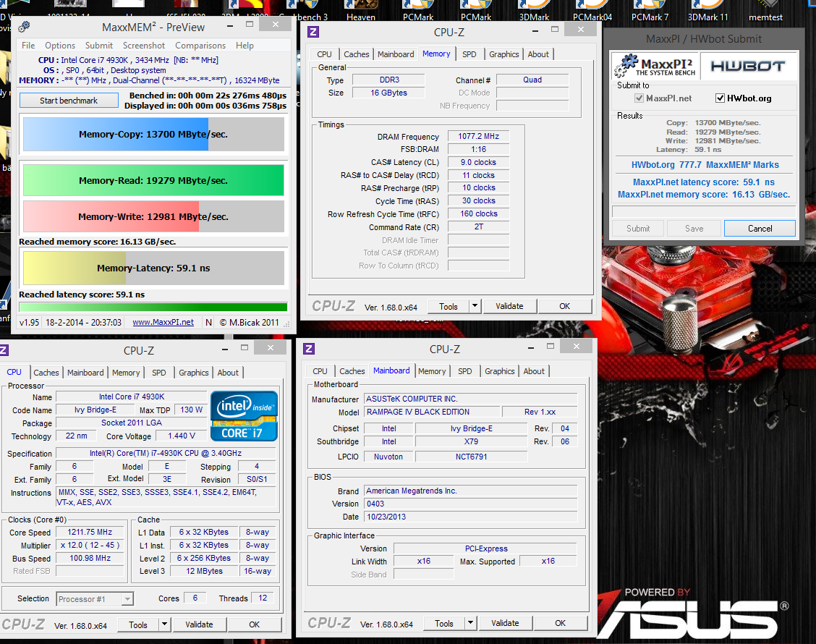Viewport: 816px width, 644px height.
Task: Click the purple Z icon in the CPU-Z CPU window
Action: tap(3, 350)
